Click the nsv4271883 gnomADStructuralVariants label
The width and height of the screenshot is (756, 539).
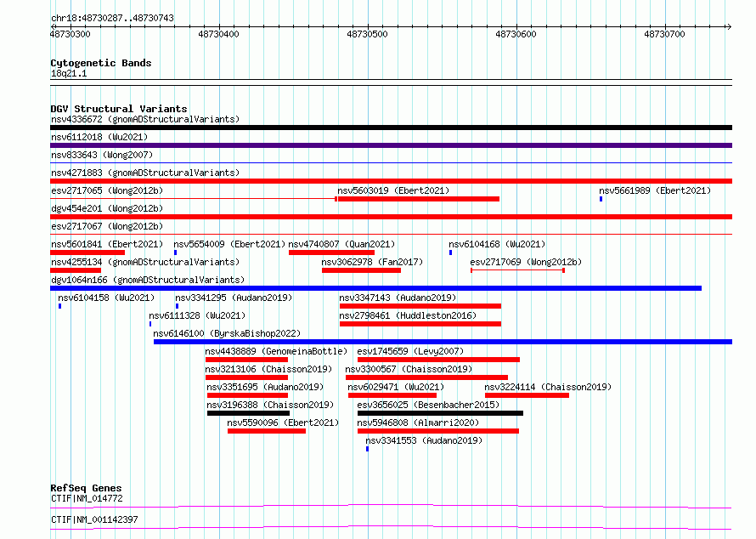click(x=145, y=173)
